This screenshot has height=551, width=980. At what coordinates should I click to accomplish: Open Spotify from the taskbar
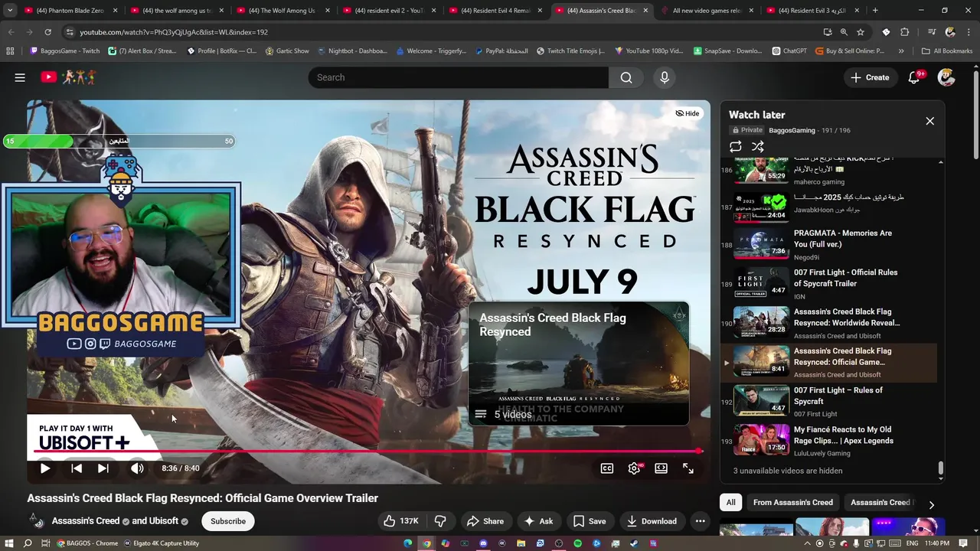(x=578, y=543)
